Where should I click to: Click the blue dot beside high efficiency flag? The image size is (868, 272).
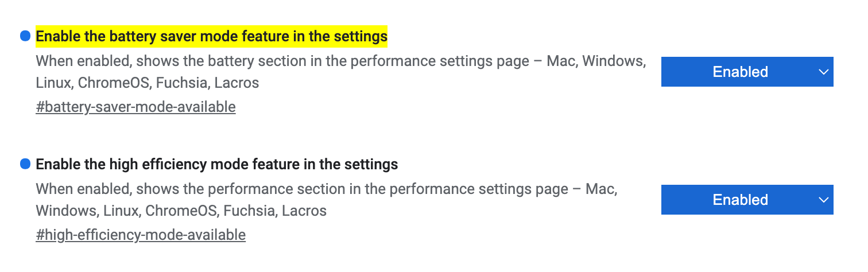coord(25,164)
